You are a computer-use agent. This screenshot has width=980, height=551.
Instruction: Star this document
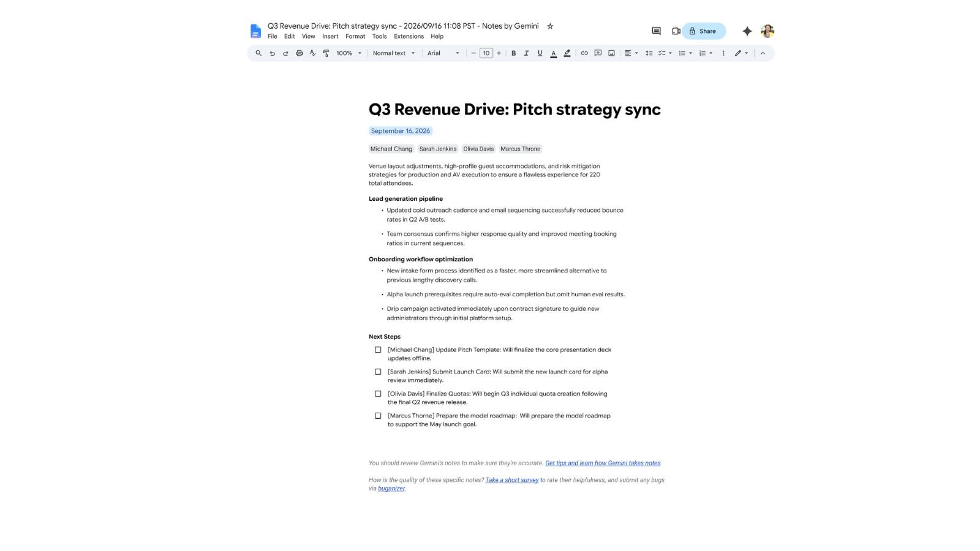550,26
